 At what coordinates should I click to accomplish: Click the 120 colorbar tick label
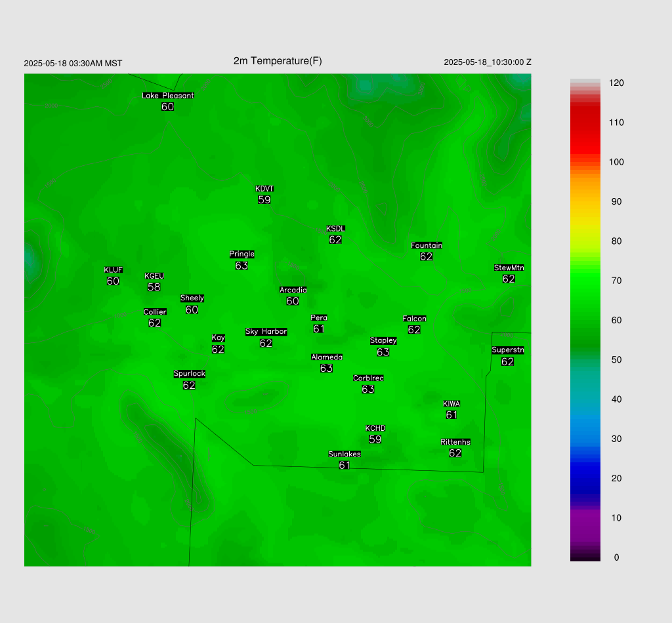click(x=616, y=83)
